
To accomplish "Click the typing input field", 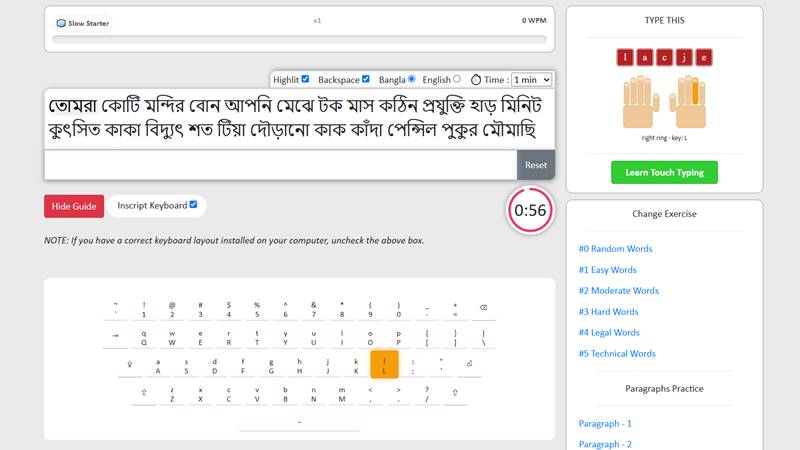I will [x=281, y=165].
